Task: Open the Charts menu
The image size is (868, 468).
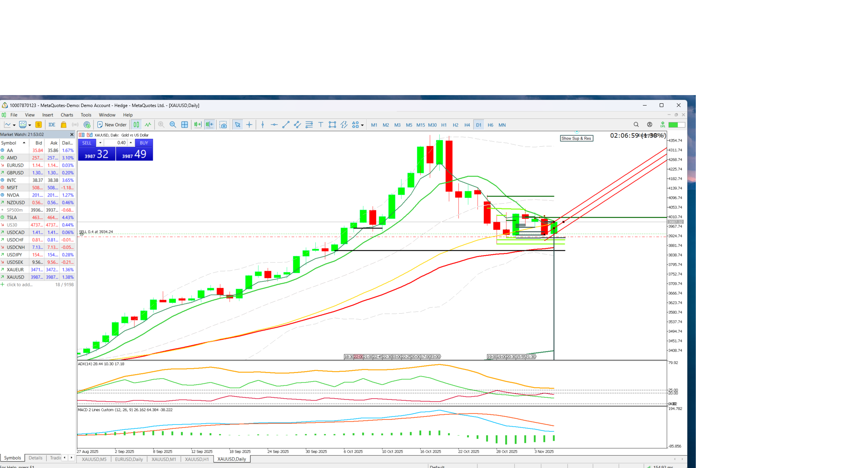Action: pyautogui.click(x=67, y=115)
